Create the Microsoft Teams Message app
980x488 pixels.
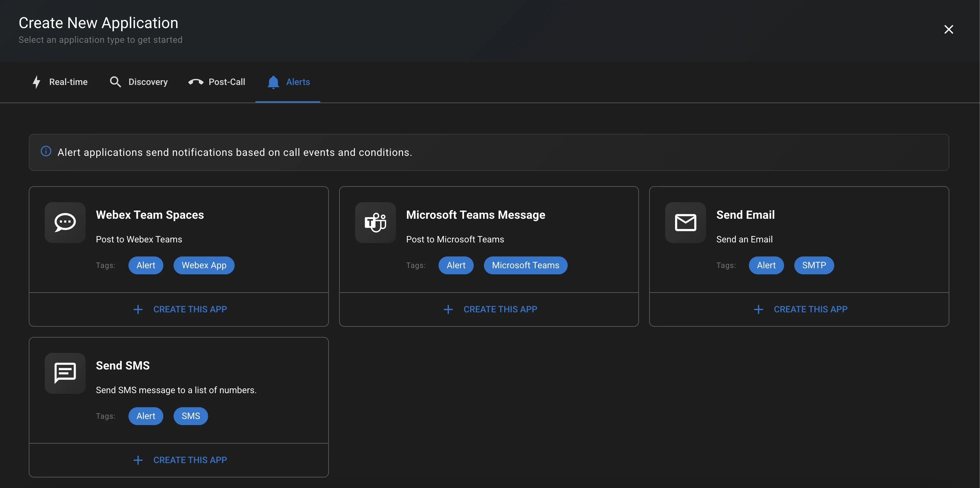click(x=489, y=309)
